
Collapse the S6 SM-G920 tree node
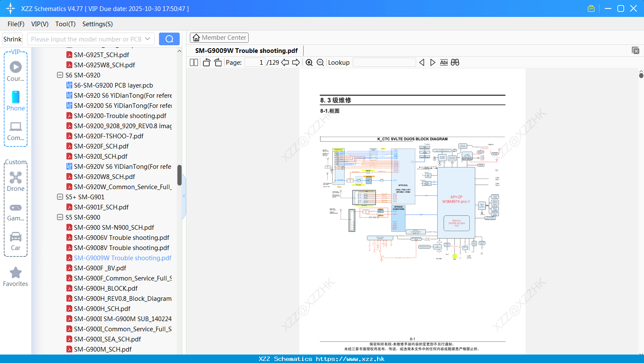tap(60, 75)
